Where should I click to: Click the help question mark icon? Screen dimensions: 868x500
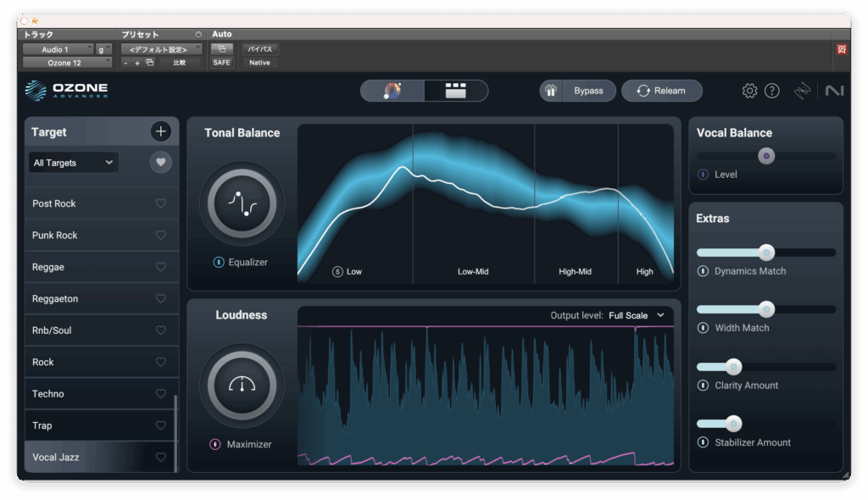tap(771, 91)
